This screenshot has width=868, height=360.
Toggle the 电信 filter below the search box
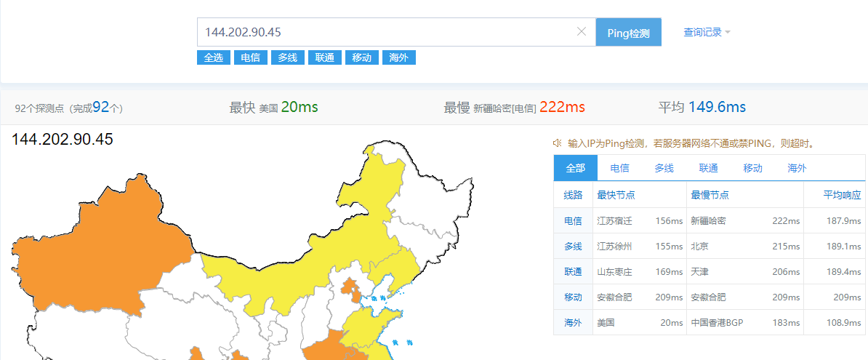(x=251, y=57)
